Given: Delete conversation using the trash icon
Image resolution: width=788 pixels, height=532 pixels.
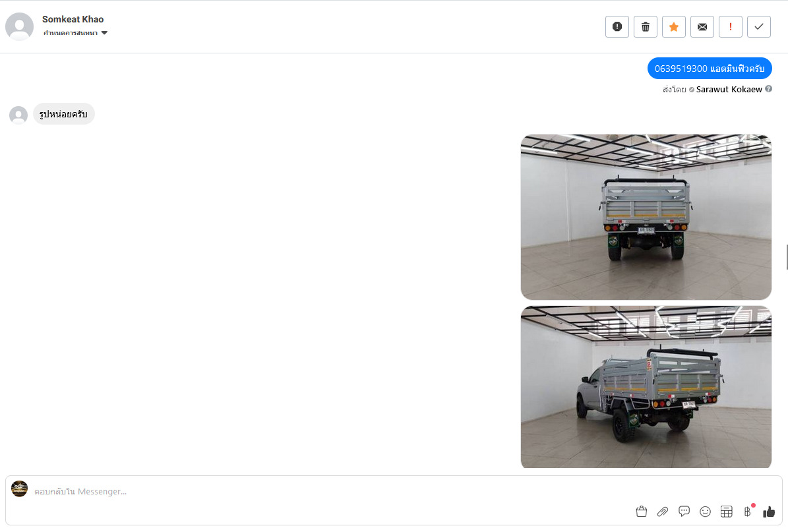Looking at the screenshot, I should [646, 26].
